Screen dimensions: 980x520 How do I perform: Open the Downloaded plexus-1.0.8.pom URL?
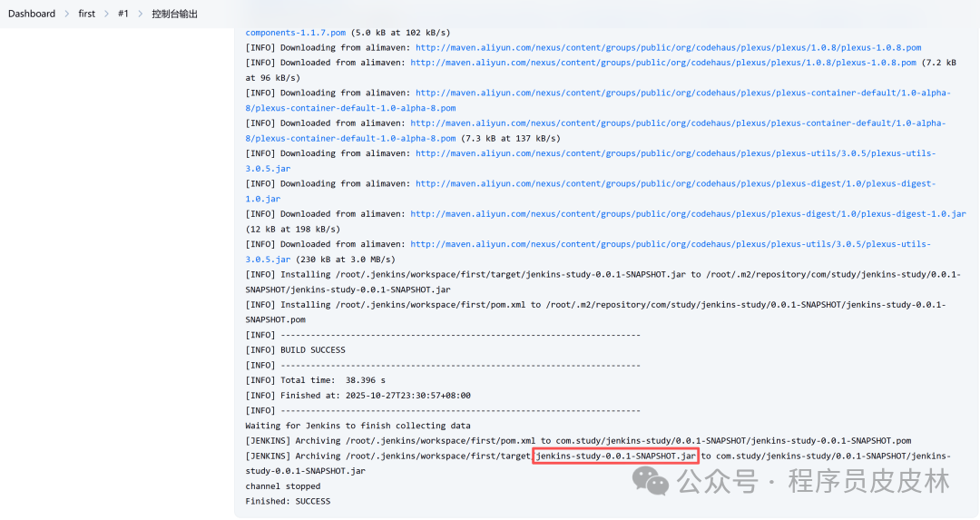(663, 63)
